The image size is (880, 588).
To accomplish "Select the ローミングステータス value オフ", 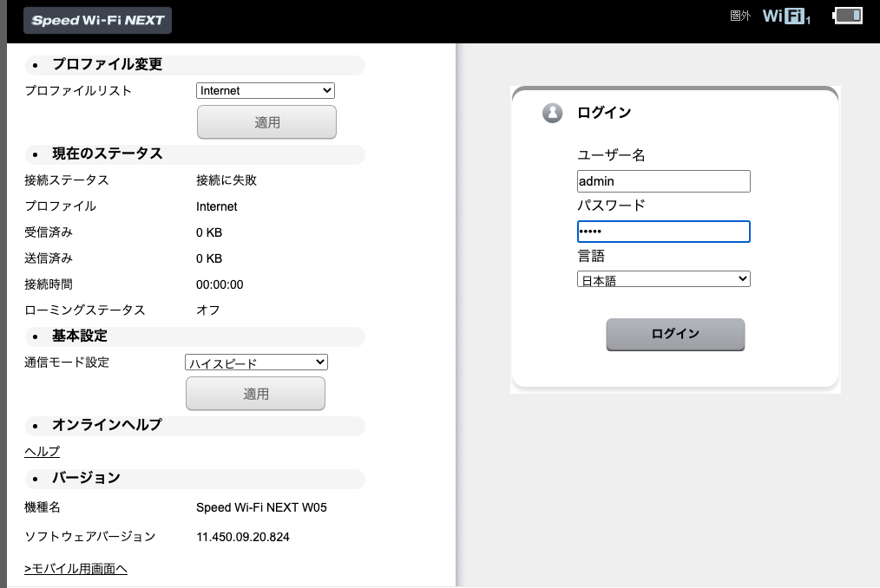I will [x=207, y=310].
